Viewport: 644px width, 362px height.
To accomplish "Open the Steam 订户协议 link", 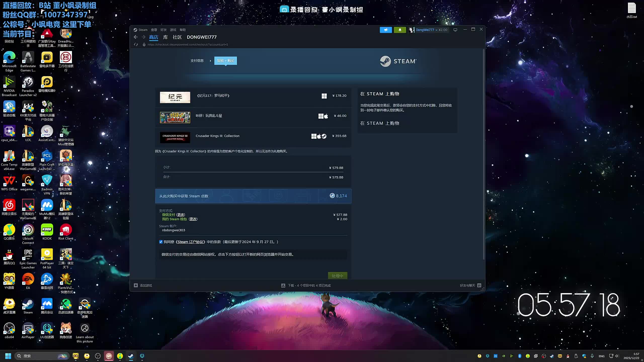I will coord(191,242).
